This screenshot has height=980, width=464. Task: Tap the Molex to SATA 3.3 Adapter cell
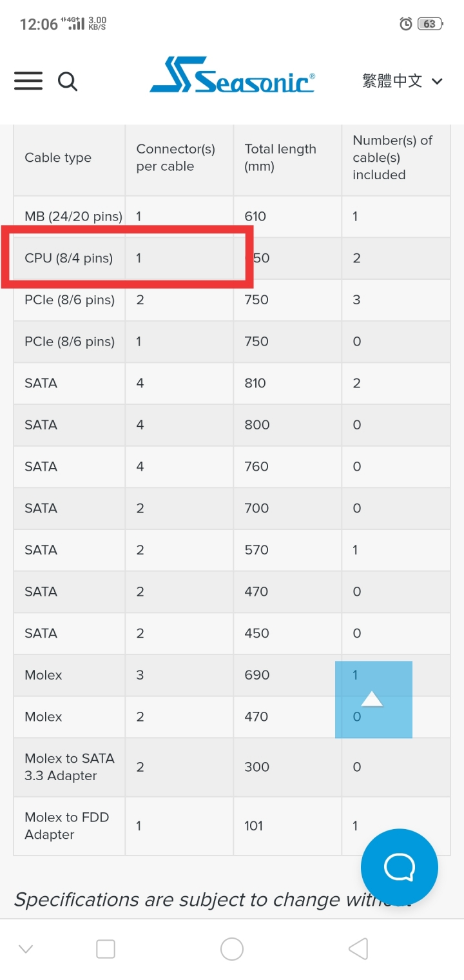tap(70, 767)
